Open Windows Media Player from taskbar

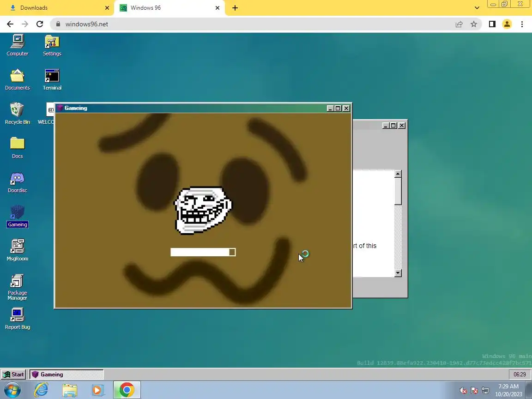coord(98,390)
